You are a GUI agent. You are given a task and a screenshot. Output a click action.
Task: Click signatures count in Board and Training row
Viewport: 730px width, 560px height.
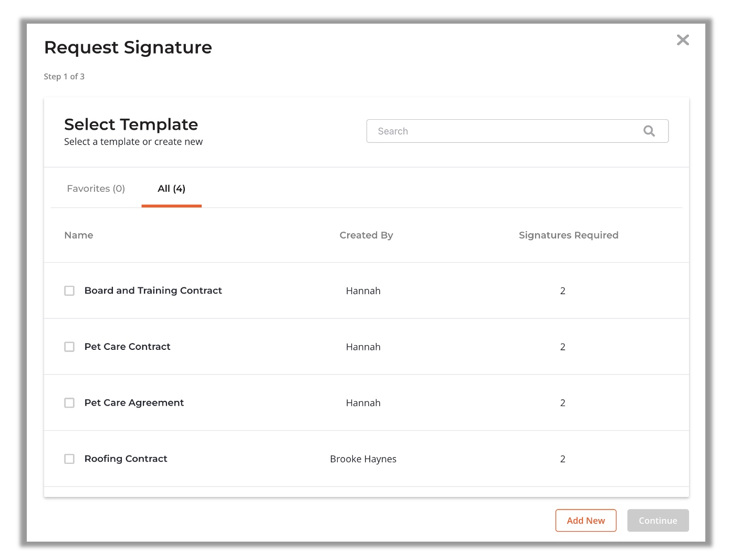pyautogui.click(x=563, y=291)
